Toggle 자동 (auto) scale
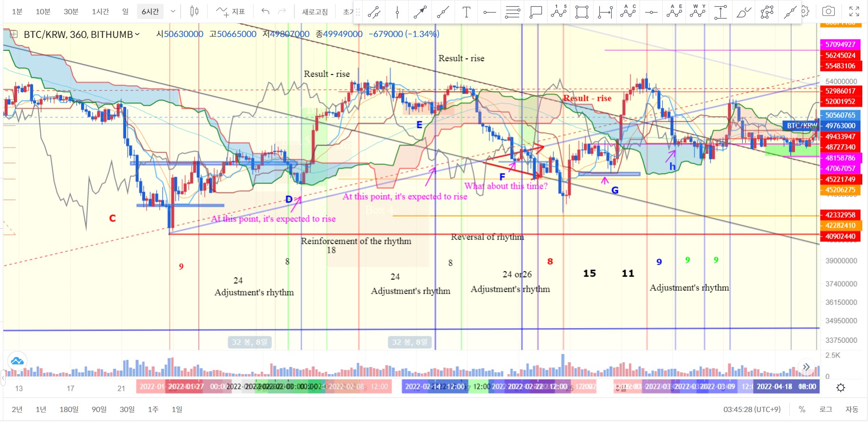The height and width of the screenshot is (422, 868). [x=851, y=409]
